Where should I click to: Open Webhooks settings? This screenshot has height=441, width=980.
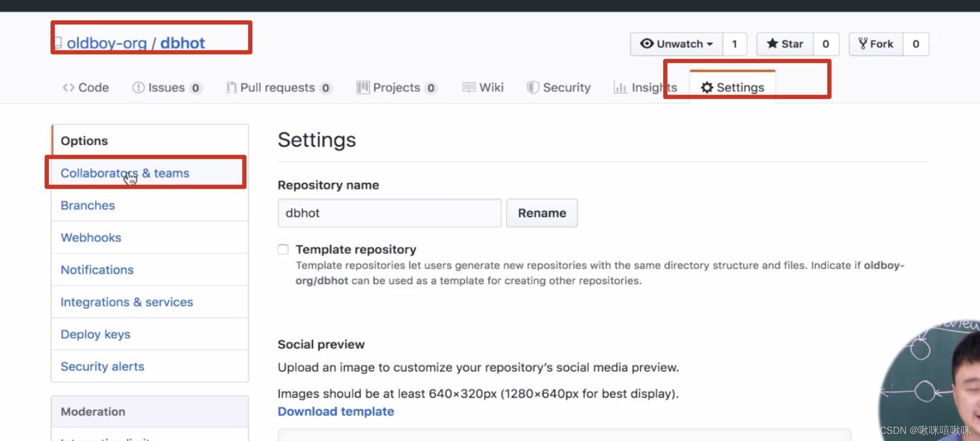(150, 238)
